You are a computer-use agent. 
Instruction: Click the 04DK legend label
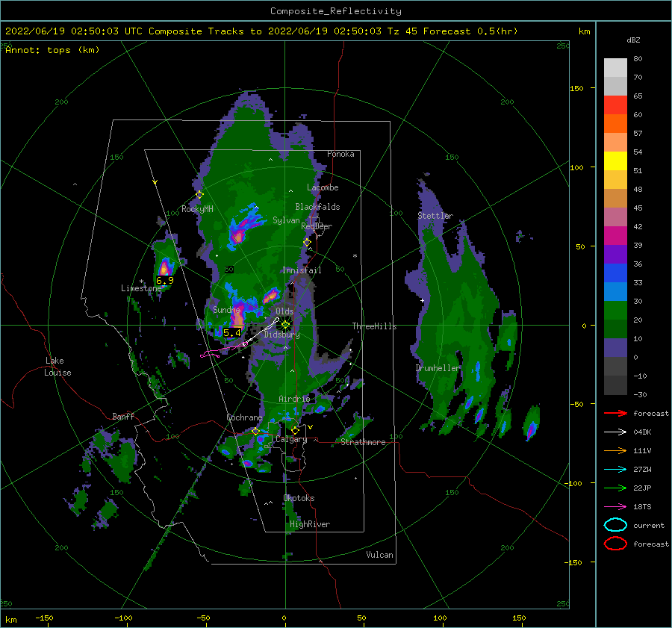click(x=642, y=432)
